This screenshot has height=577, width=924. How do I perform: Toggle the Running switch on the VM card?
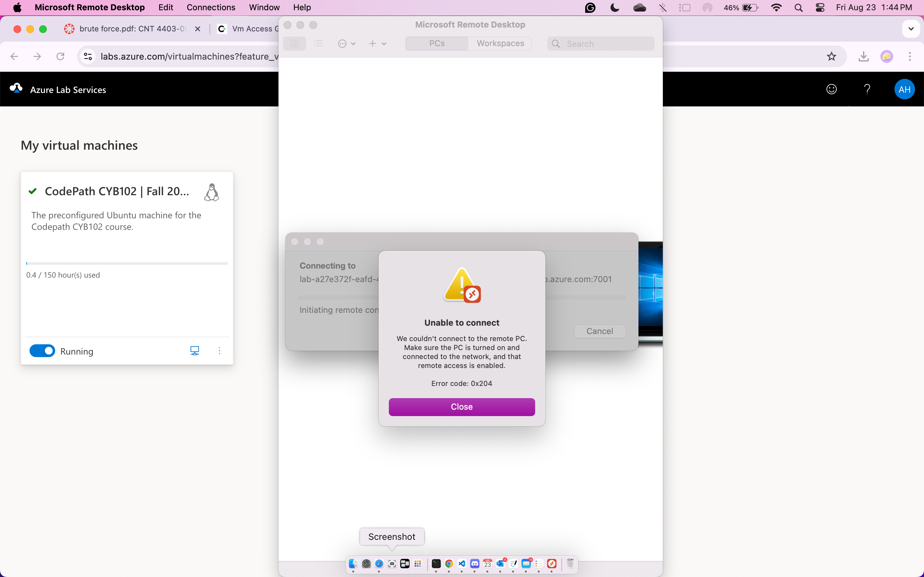click(x=42, y=350)
